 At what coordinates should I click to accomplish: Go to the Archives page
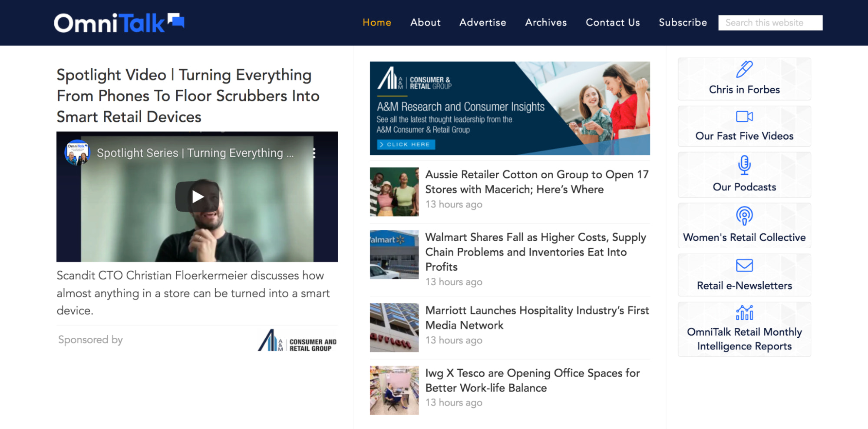(x=546, y=23)
